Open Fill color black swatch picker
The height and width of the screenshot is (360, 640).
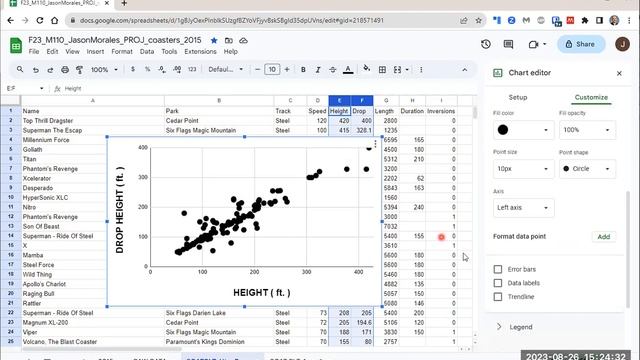(x=523, y=130)
